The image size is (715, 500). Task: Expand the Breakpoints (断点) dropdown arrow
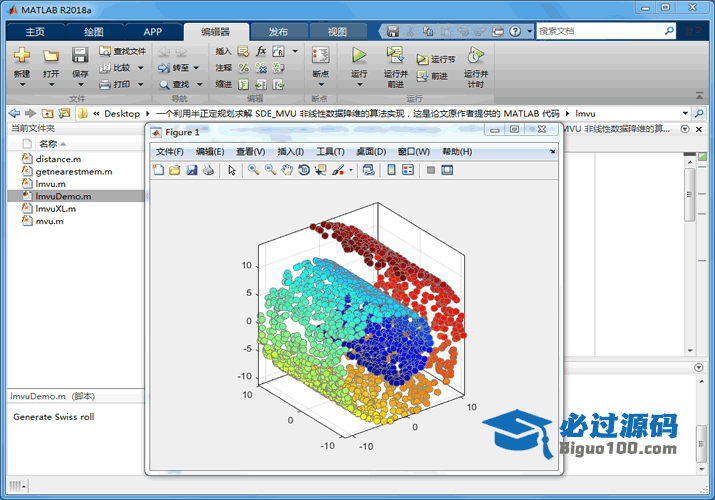pos(321,84)
